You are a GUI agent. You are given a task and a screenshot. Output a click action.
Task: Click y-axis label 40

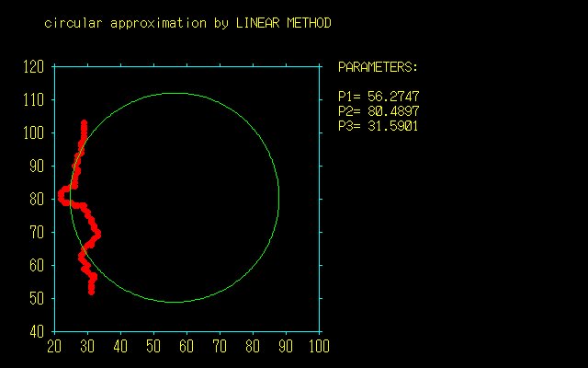(x=37, y=331)
